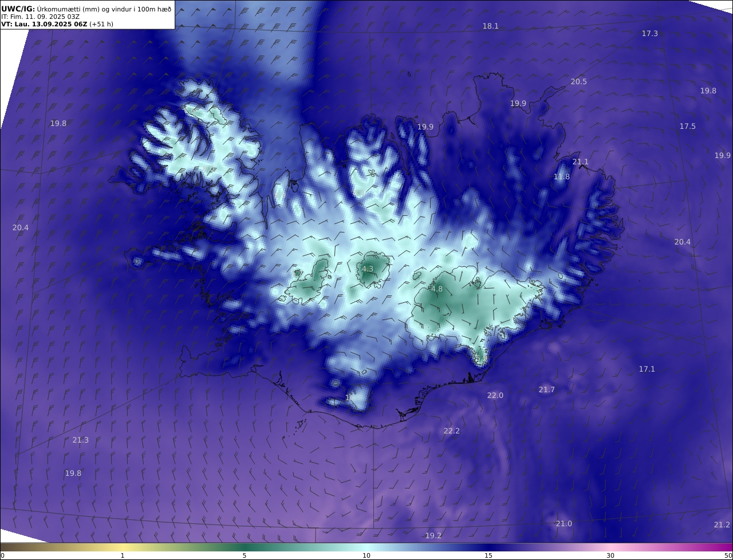Click the 21.2 value label

coord(722,525)
